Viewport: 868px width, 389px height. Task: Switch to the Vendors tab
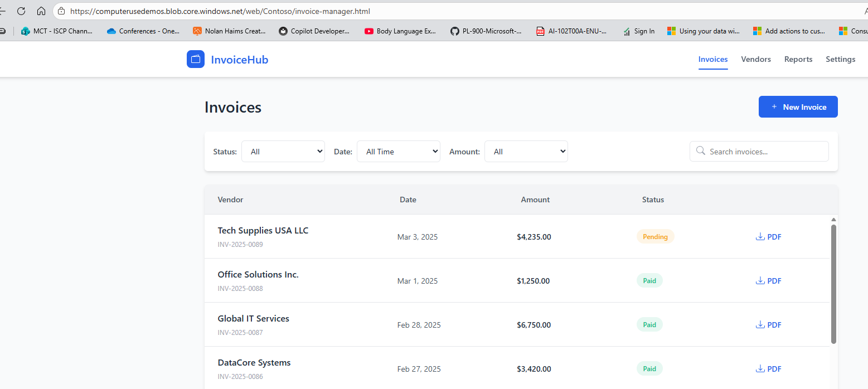click(756, 59)
